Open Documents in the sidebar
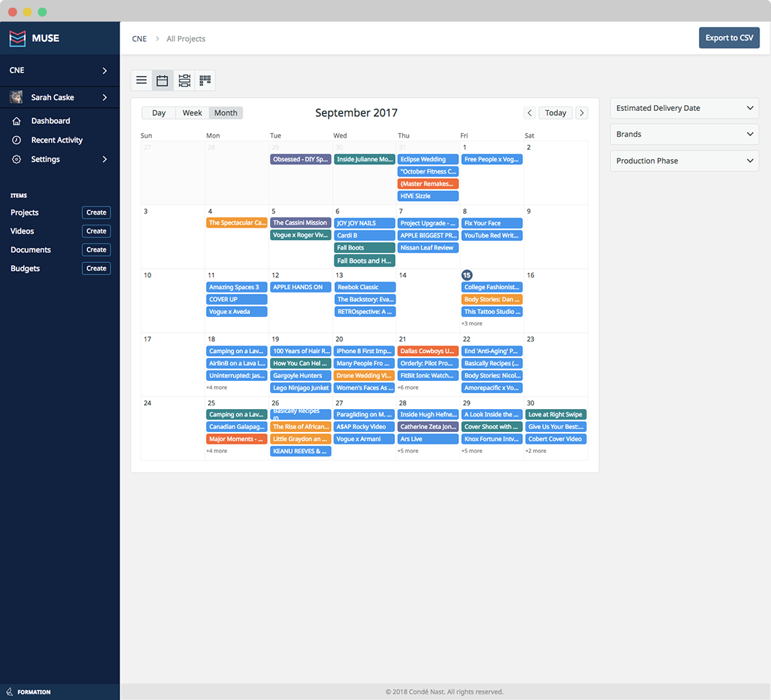The width and height of the screenshot is (771, 700). tap(30, 250)
